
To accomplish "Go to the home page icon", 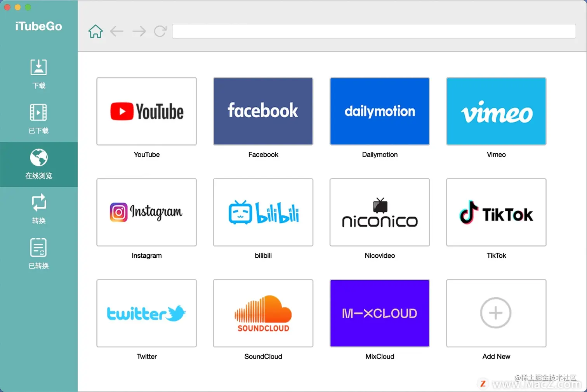I will pyautogui.click(x=96, y=31).
